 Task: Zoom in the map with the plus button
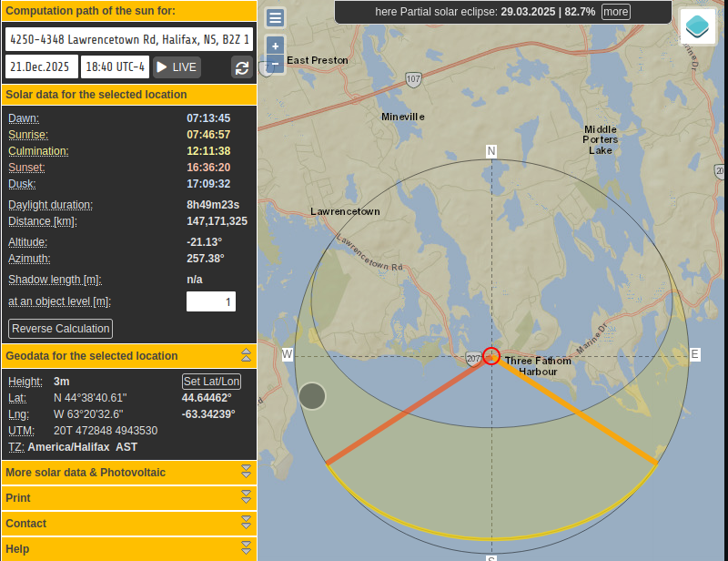275,46
